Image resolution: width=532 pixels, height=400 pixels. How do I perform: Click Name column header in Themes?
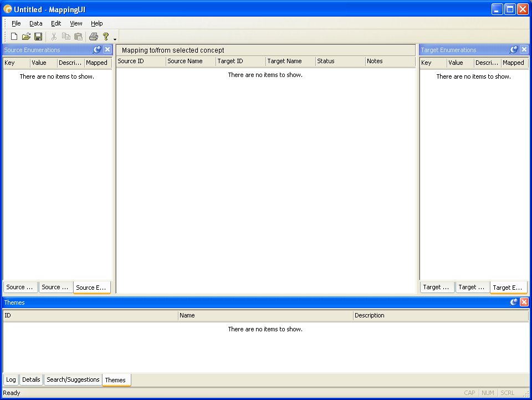point(265,316)
